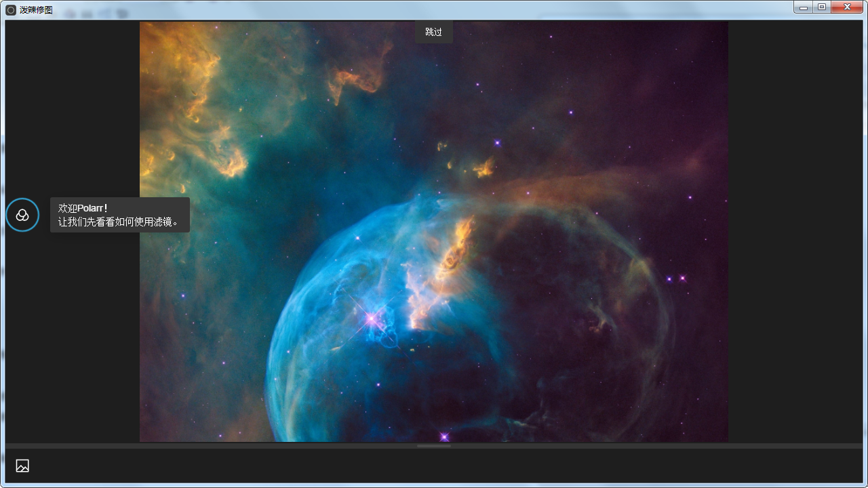
Task: Click the dark area below the filters icon
Action: 68,339
